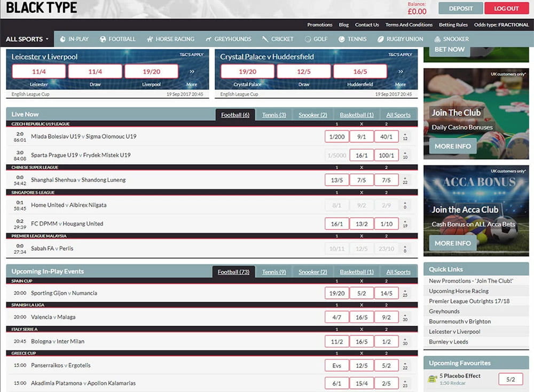534x392 pixels.
Task: Select the Live Now Football (6) tab
Action: 235,115
